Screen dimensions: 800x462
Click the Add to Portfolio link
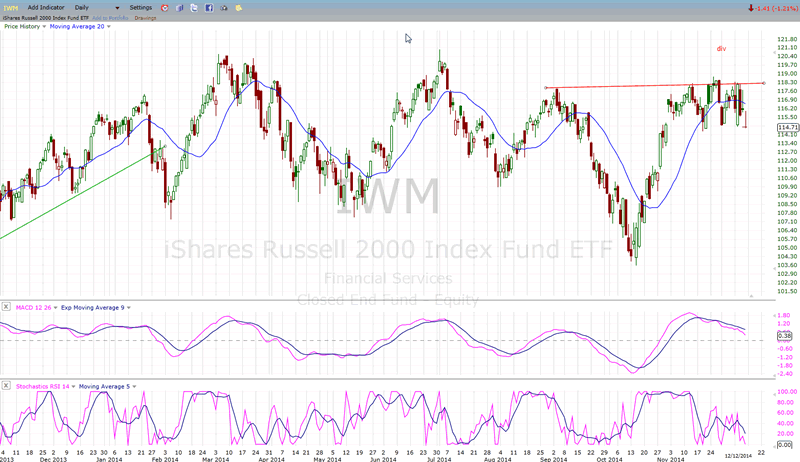coord(111,18)
